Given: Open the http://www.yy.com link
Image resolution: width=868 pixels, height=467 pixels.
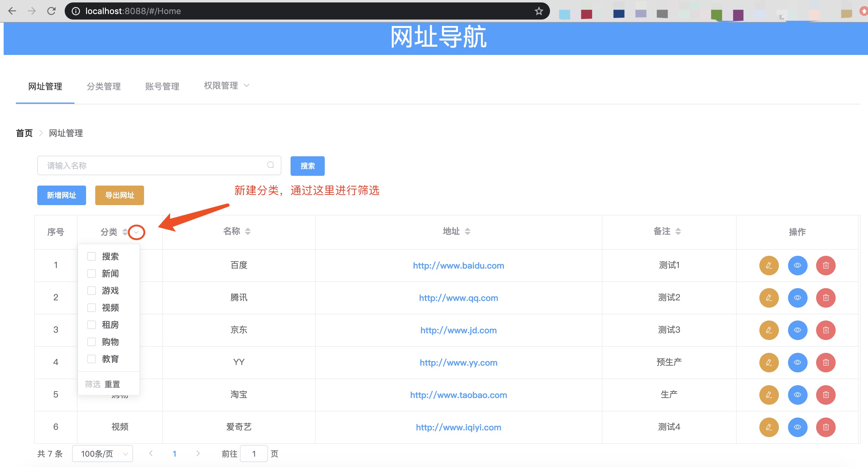Looking at the screenshot, I should coord(459,363).
